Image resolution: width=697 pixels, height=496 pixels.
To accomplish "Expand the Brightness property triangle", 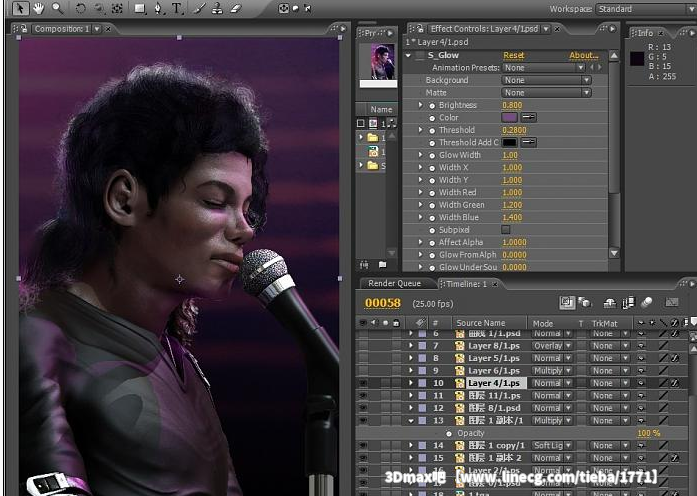I will point(421,105).
